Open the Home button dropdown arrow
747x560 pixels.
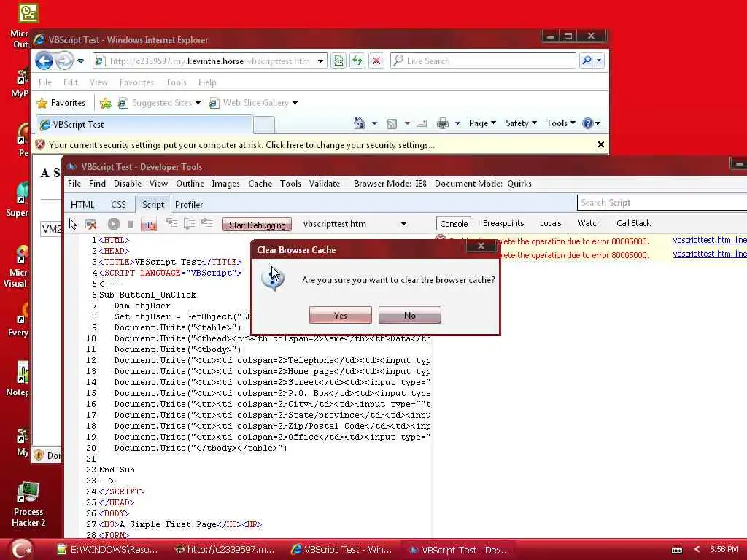point(374,123)
